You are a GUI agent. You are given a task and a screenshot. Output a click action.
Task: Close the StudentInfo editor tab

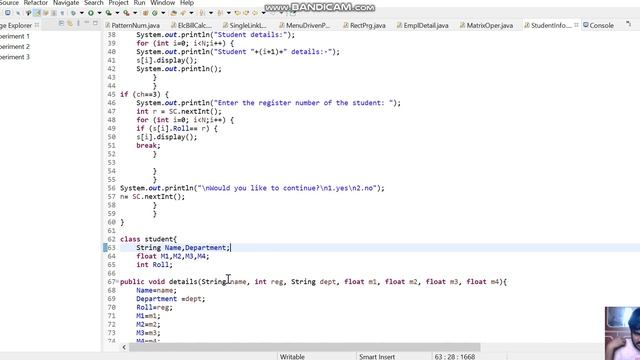576,25
